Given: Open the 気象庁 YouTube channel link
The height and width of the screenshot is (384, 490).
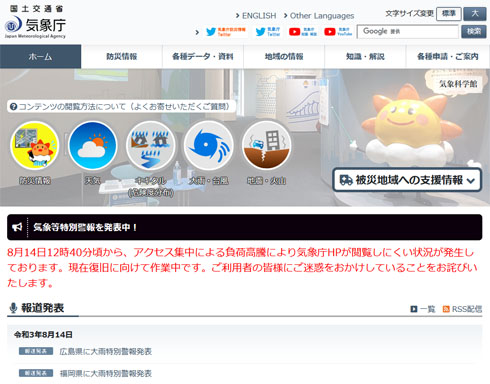Looking at the screenshot, I should coord(338,32).
